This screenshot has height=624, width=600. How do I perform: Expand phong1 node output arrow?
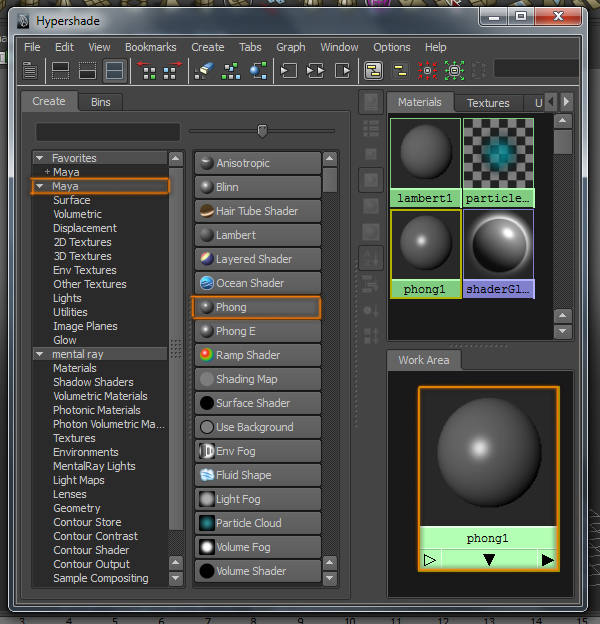click(x=547, y=560)
